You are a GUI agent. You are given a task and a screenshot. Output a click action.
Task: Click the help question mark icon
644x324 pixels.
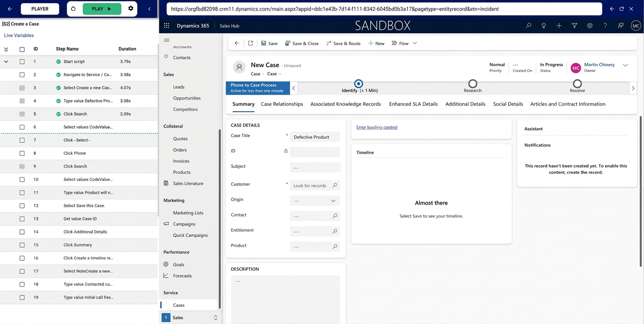pos(605,26)
